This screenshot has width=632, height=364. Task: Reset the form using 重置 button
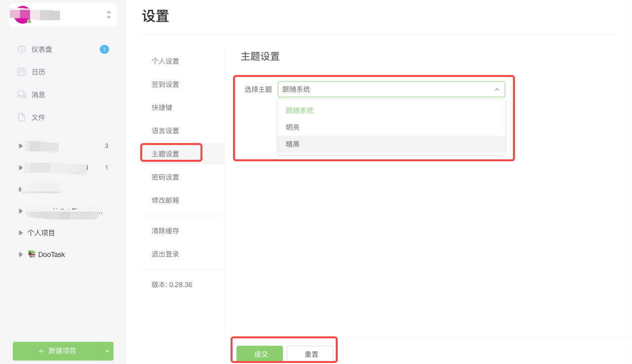[311, 354]
